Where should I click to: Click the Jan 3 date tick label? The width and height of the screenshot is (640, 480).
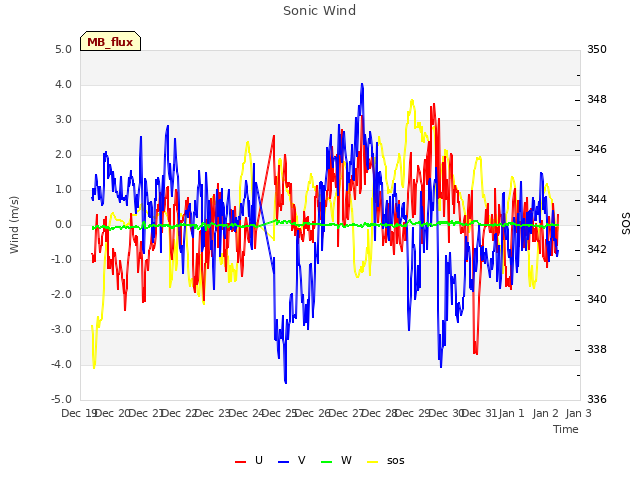click(x=579, y=413)
